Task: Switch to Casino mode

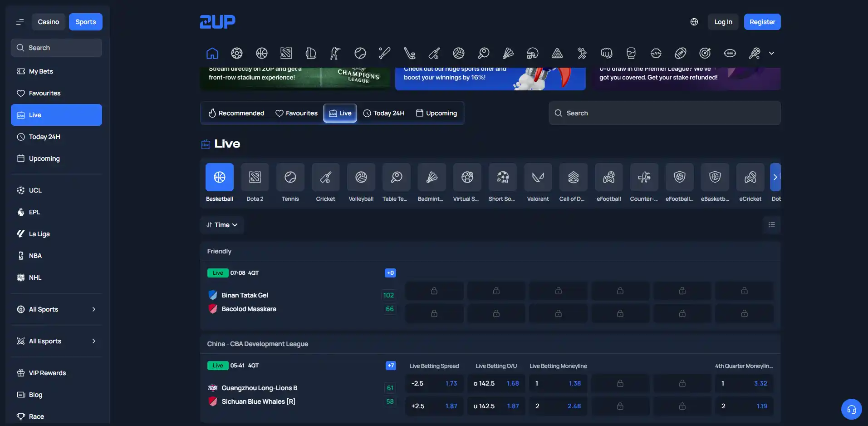Action: (48, 22)
